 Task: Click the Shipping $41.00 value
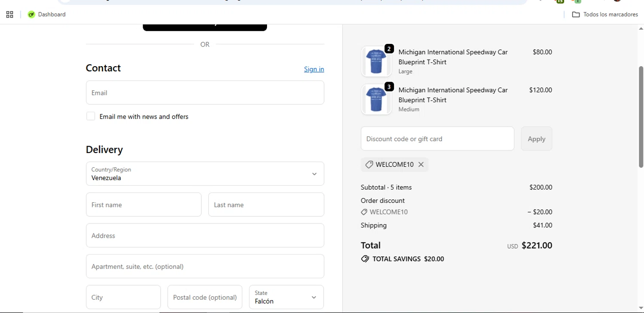543,225
